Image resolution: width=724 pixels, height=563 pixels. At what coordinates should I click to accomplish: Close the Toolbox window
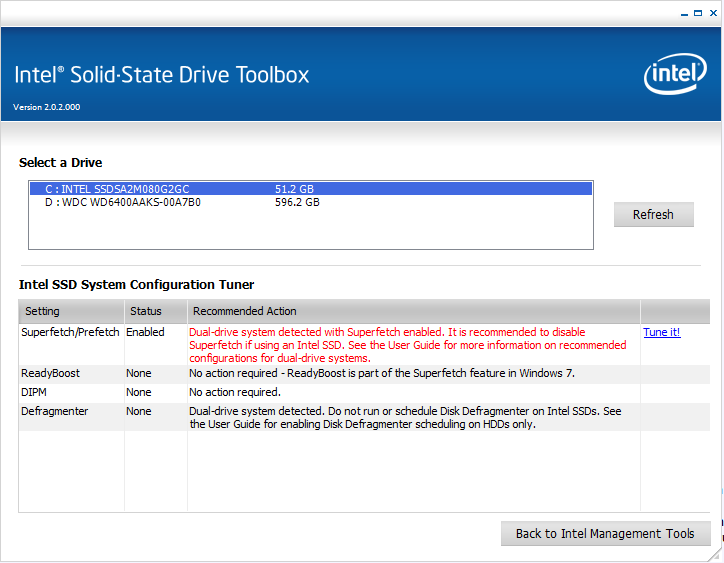[713, 13]
